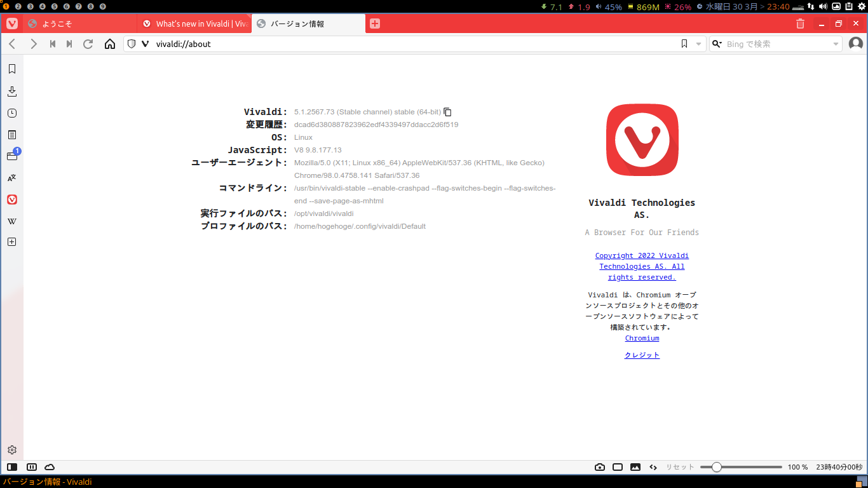The image size is (868, 488).
Task: Click the status bar clock 23時40分00秒
Action: pos(838,467)
